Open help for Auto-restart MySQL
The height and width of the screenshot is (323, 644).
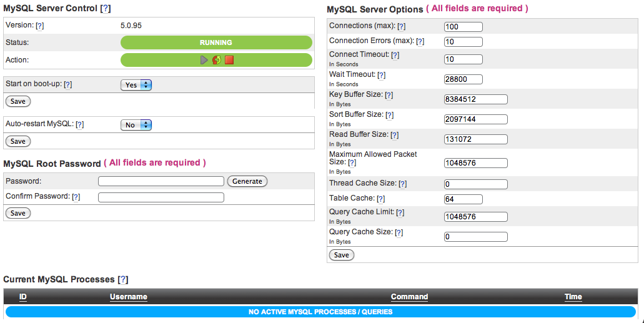point(80,124)
